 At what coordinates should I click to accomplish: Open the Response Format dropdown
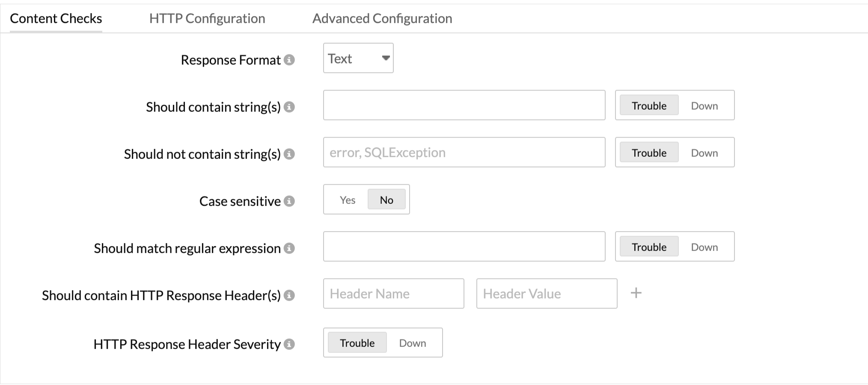tap(358, 58)
